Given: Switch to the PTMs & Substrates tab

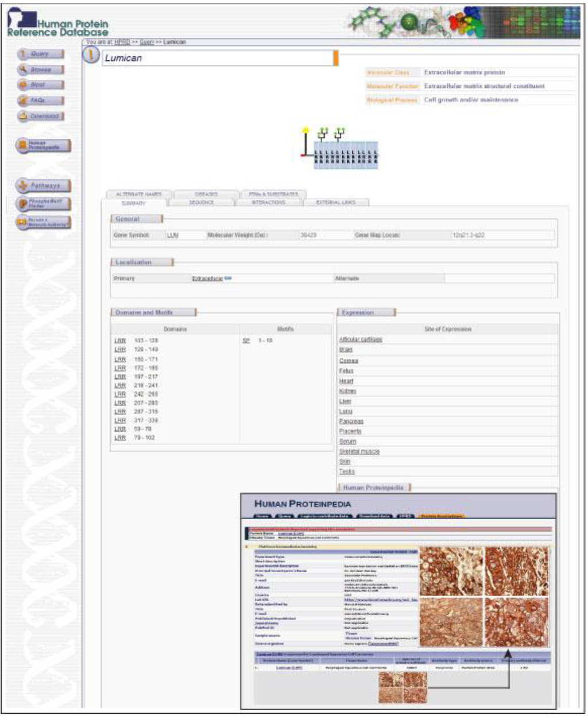Looking at the screenshot, I should [x=273, y=194].
